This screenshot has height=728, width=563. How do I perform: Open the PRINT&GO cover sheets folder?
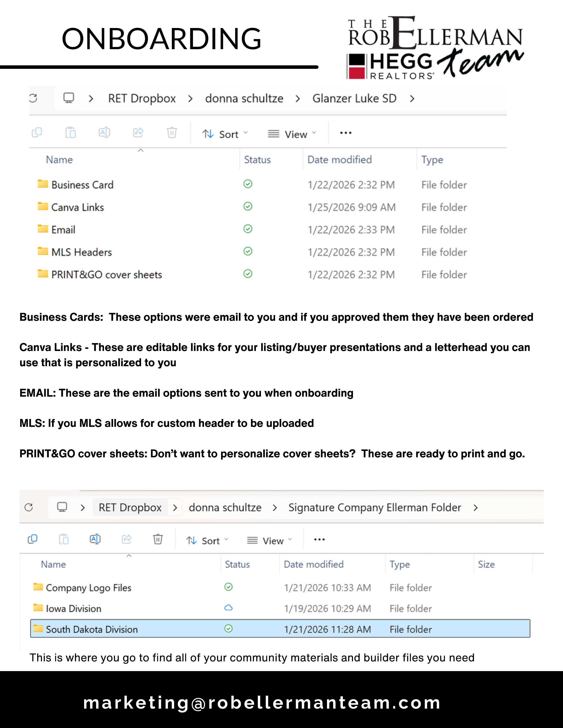tap(106, 275)
